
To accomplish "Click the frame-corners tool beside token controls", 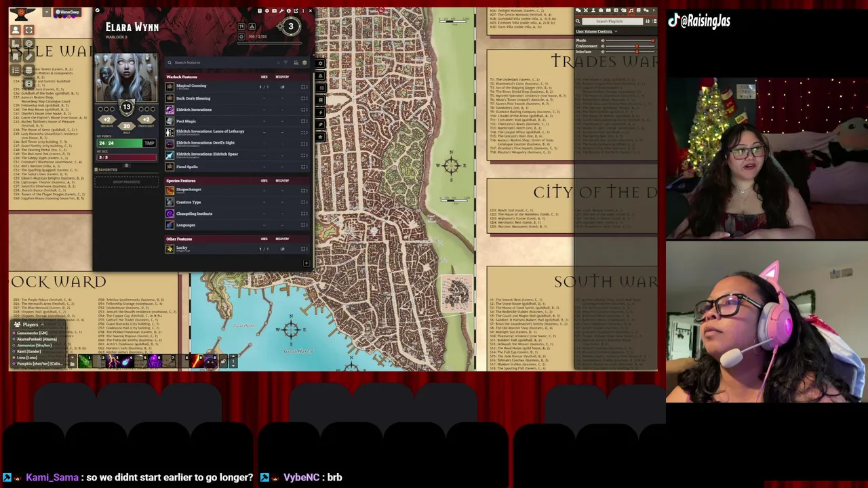I will pyautogui.click(x=29, y=30).
